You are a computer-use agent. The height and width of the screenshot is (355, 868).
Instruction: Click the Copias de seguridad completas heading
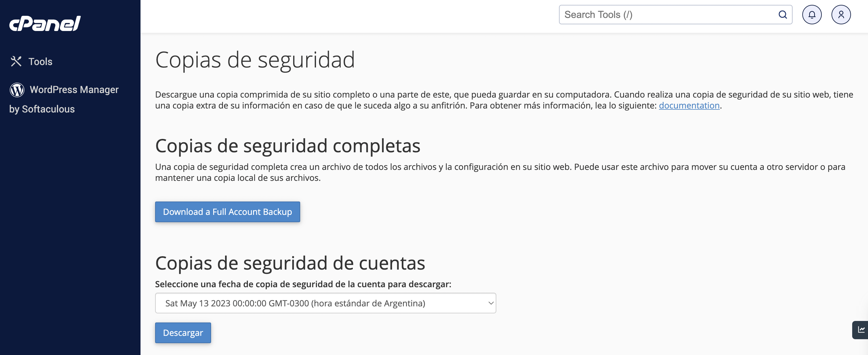point(288,146)
